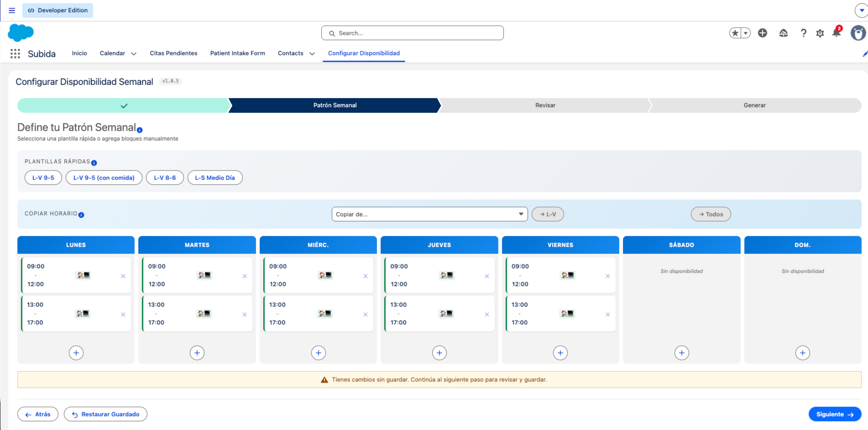Apply the L-V 9-5 (con comida) template
The width and height of the screenshot is (868, 430).
pyautogui.click(x=104, y=178)
